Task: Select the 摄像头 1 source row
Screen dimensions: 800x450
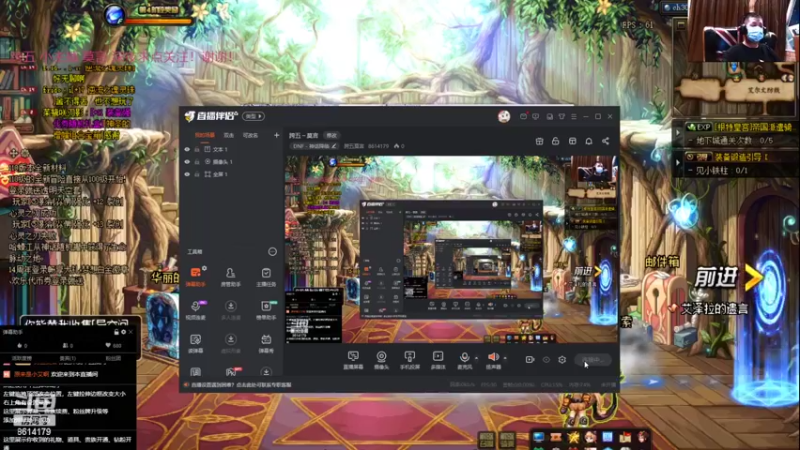Action: tap(231, 162)
